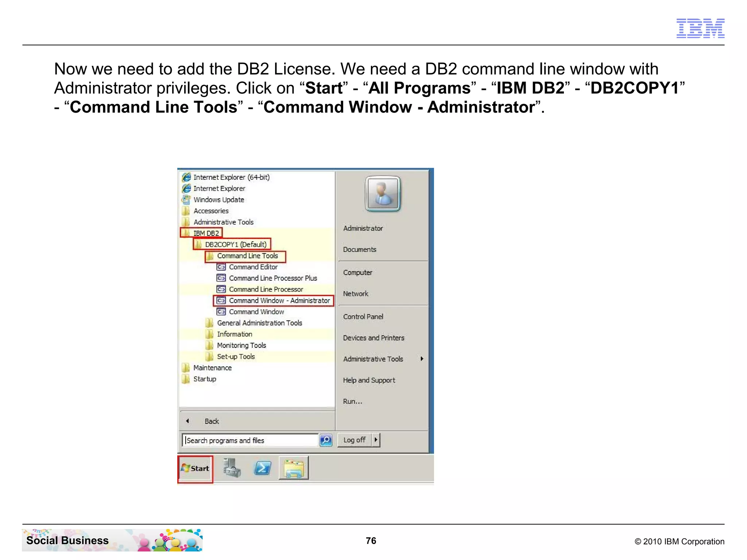Collapse the DB2COPY1 (Default) folder

click(232, 244)
